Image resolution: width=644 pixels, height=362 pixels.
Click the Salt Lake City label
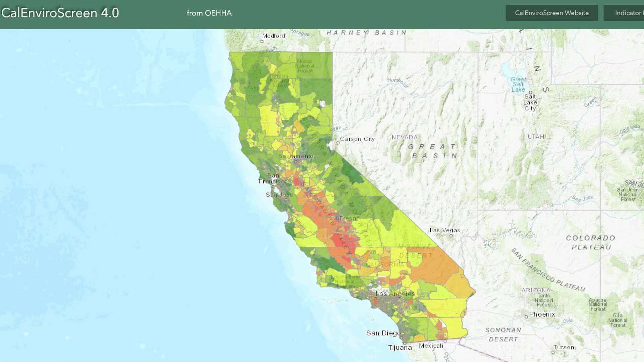530,102
